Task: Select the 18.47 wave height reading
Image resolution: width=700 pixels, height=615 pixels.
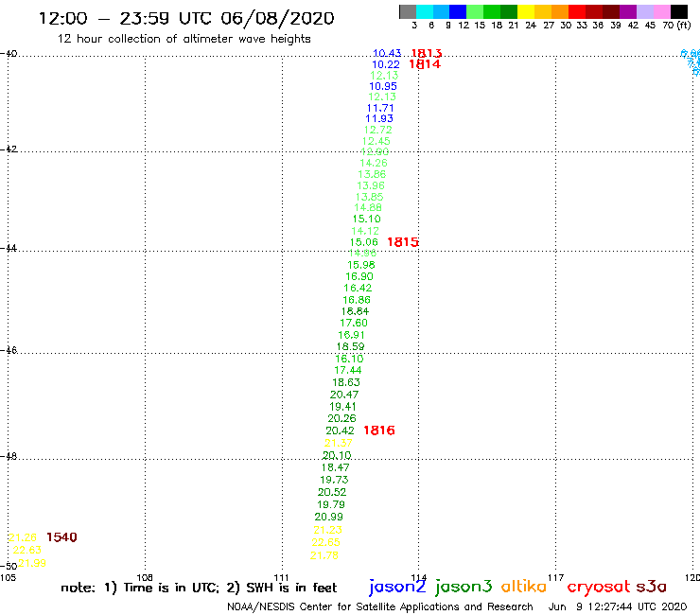Action: click(335, 467)
